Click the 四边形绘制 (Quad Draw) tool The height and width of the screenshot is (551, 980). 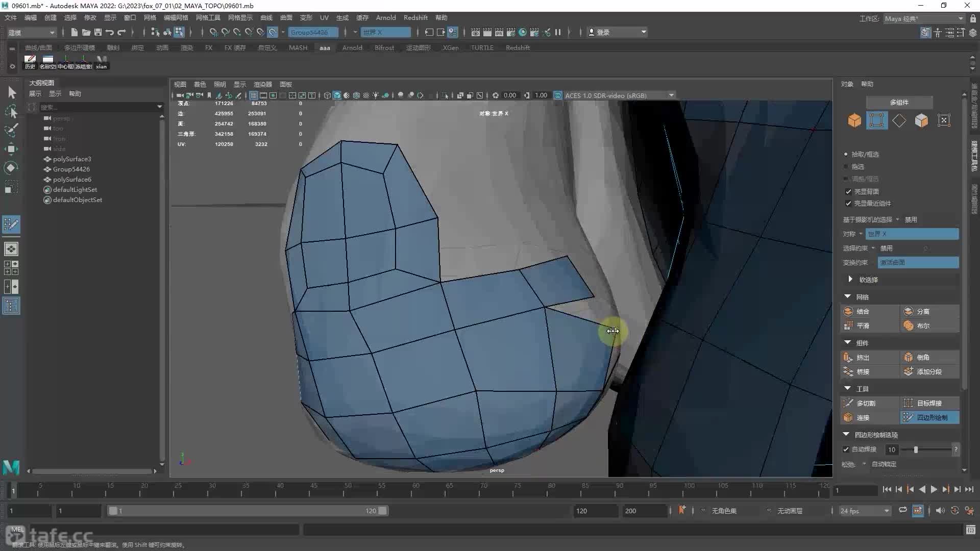tap(929, 417)
